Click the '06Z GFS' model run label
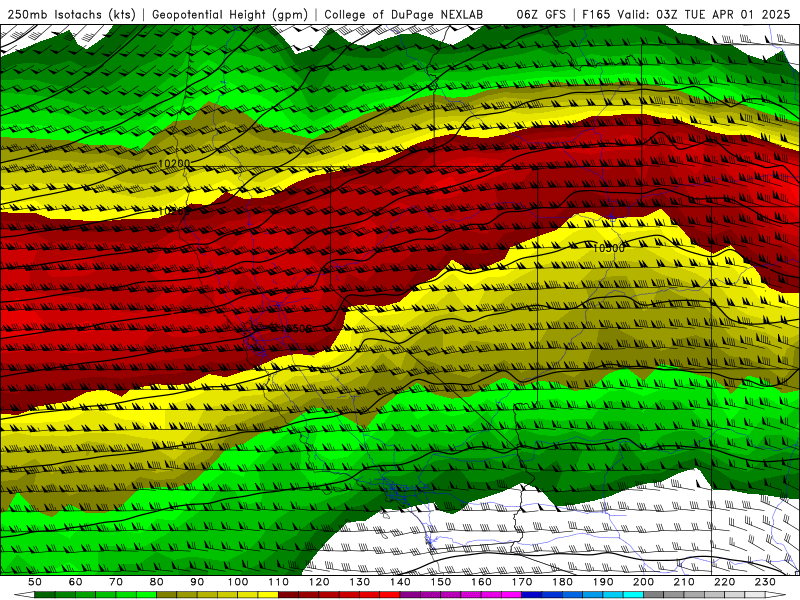This screenshot has height=600, width=800. click(x=541, y=14)
